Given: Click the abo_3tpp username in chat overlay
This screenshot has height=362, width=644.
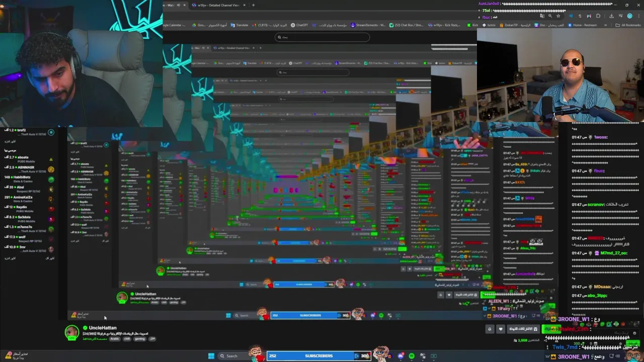Looking at the screenshot, I should tap(598, 295).
